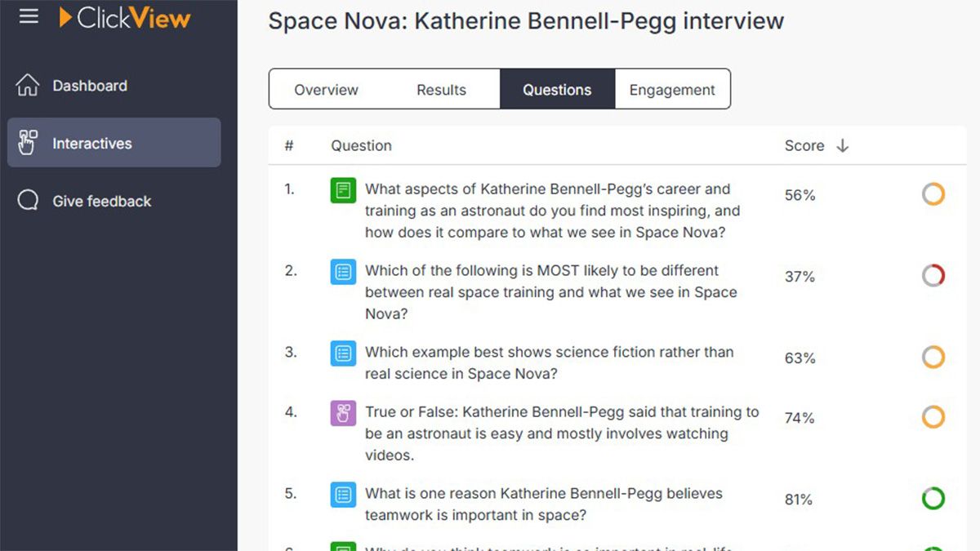Click the Interactives hand icon
The width and height of the screenshot is (980, 551).
pos(28,143)
